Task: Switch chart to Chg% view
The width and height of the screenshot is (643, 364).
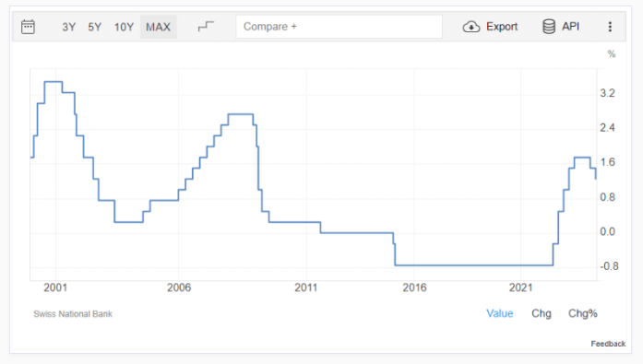Action: pyautogui.click(x=583, y=313)
